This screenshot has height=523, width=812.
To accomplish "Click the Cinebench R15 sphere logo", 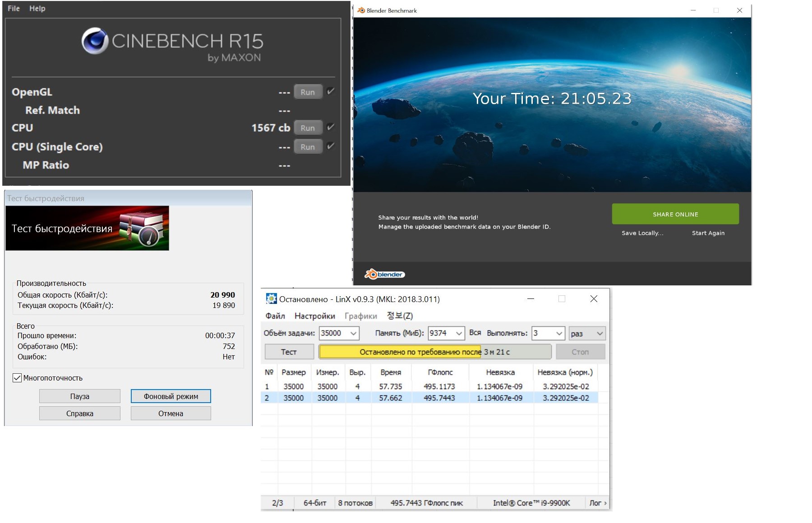I will pos(95,41).
